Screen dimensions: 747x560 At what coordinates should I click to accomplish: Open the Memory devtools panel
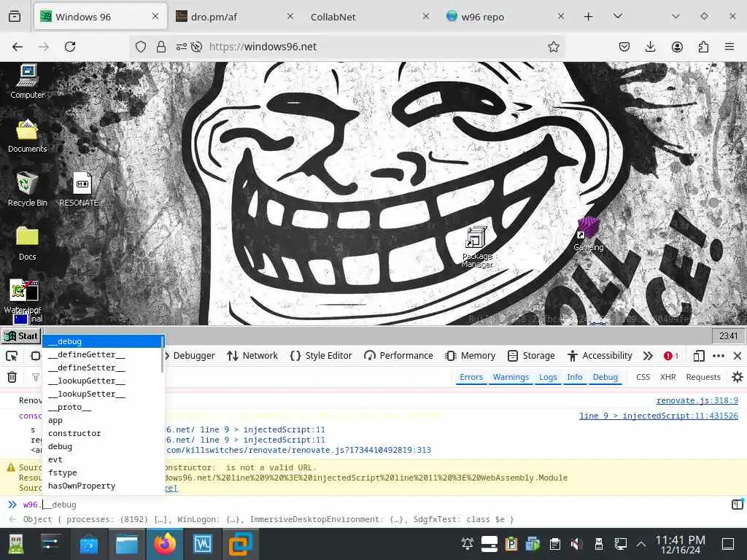coord(471,356)
